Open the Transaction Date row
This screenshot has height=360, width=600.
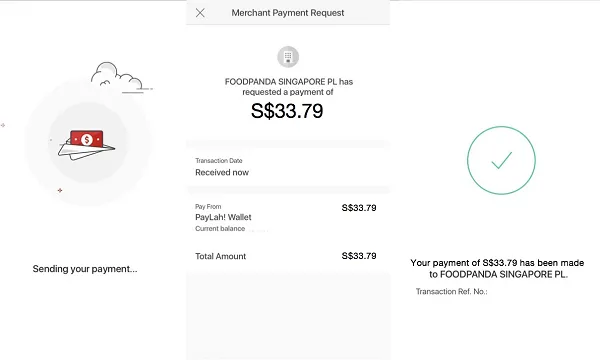coord(288,167)
